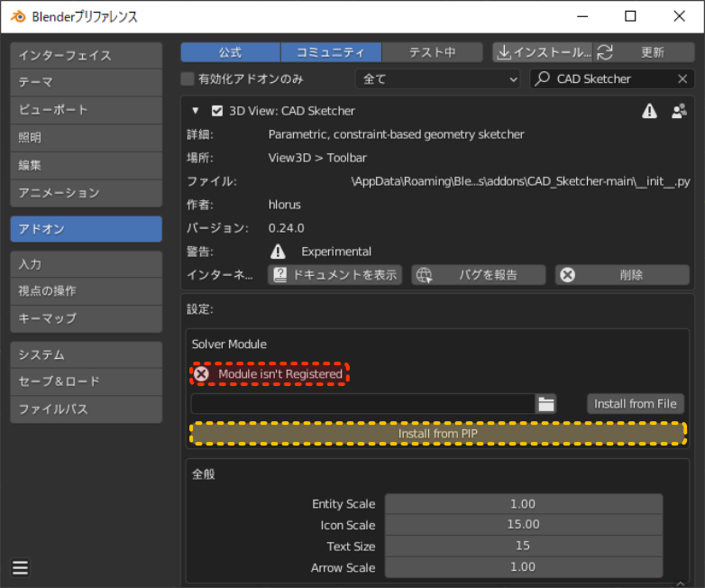Viewport: 705px width, 588px height.
Task: Disable the 3D View: CAD Sketcher addon checkbox
Action: (x=217, y=111)
